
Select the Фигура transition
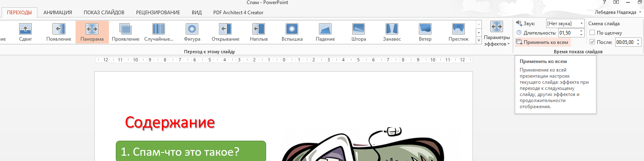tap(192, 32)
